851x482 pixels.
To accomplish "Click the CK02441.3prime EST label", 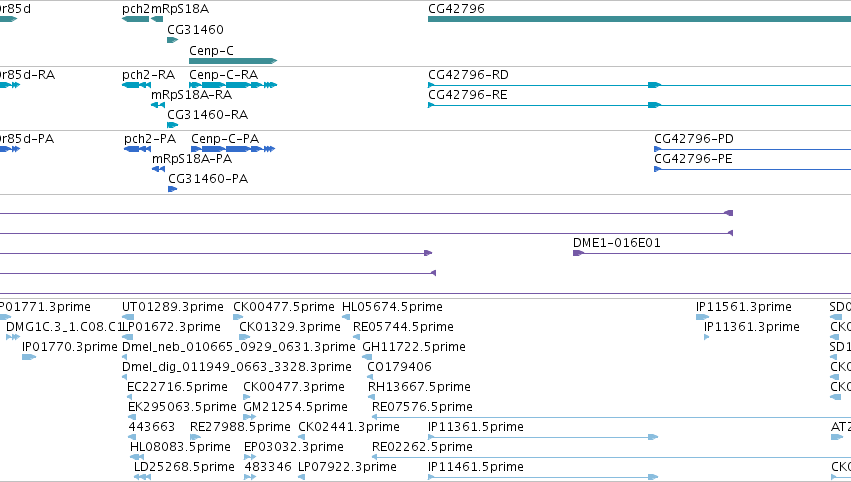I will [349, 427].
